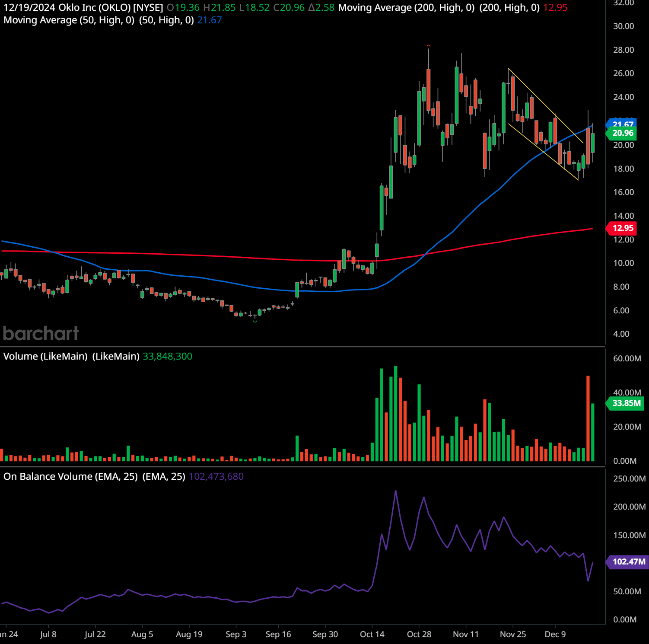The height and width of the screenshot is (644, 649).
Task: Click the Sep 30 date label
Action: [325, 634]
